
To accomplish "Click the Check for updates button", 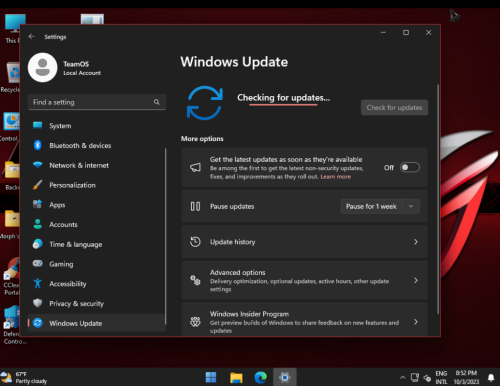I will pyautogui.click(x=394, y=107).
